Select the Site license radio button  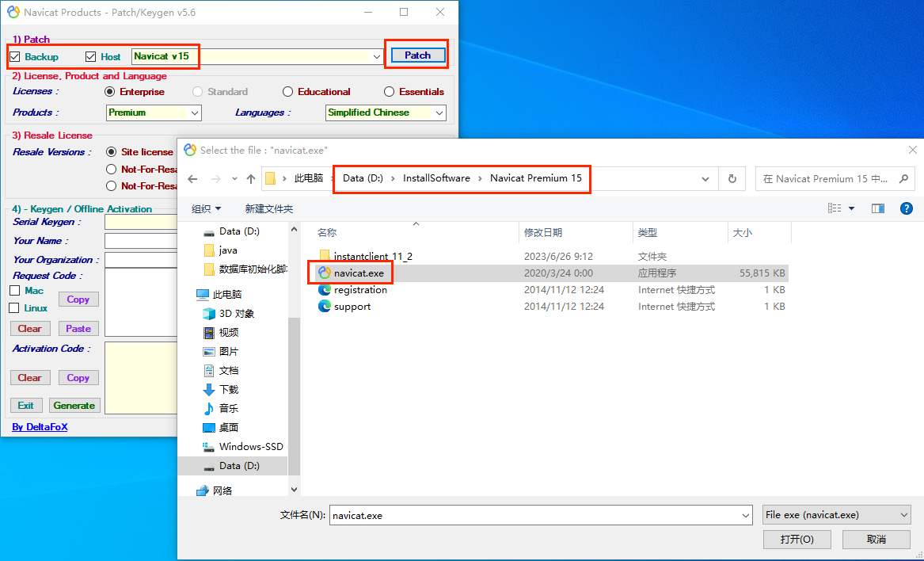coord(112,152)
